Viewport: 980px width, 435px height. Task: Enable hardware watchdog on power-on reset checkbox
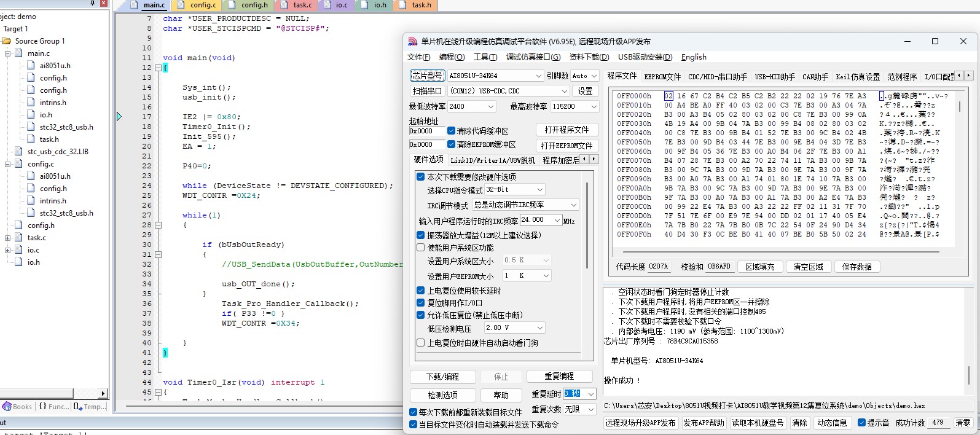click(421, 343)
